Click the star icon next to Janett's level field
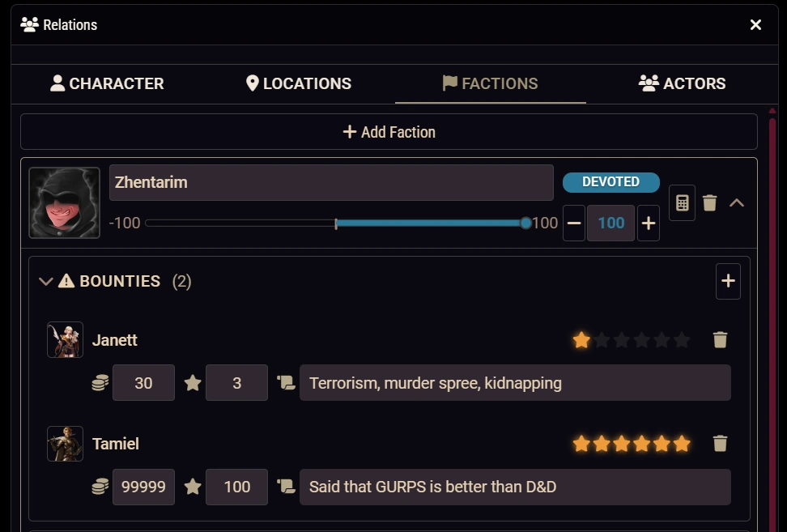787x532 pixels. pos(193,382)
